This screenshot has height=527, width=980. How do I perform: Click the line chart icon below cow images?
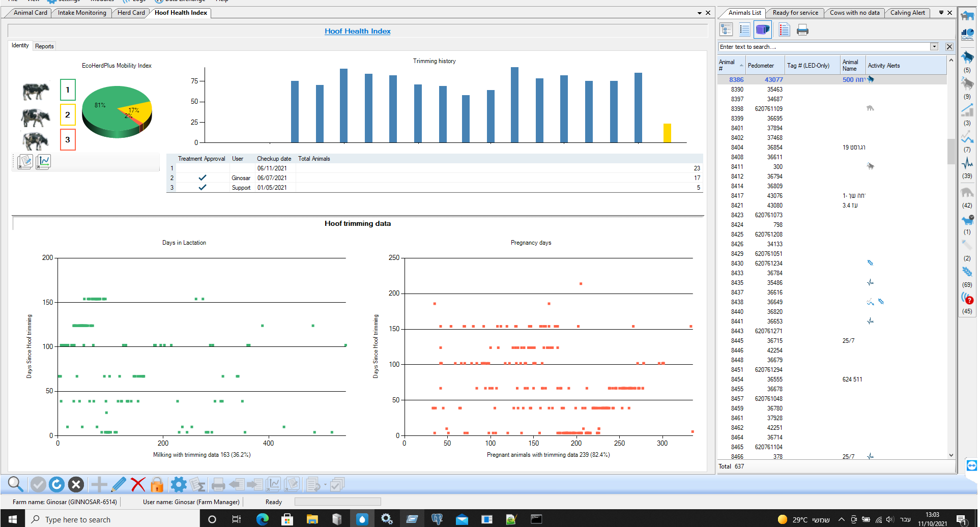(43, 162)
